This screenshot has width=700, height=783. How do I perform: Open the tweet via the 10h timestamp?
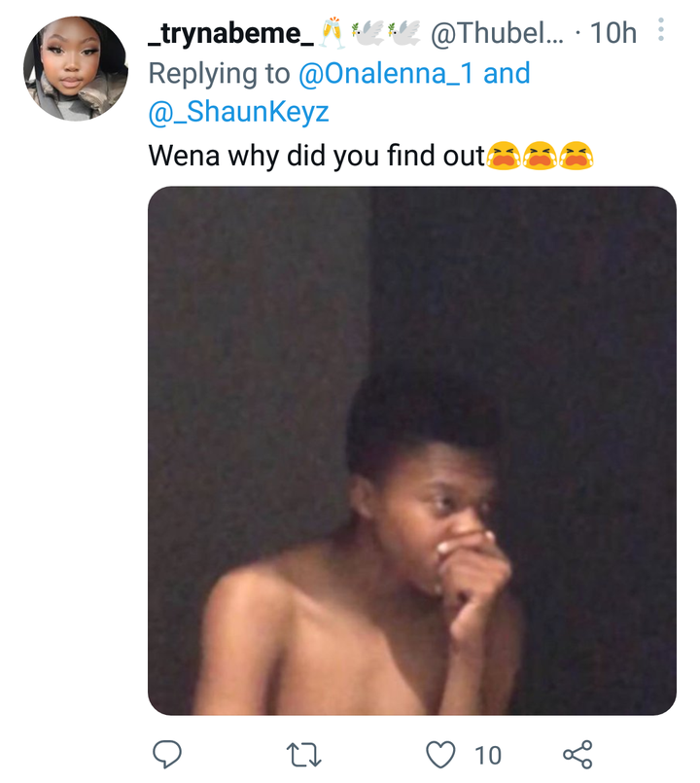613,33
